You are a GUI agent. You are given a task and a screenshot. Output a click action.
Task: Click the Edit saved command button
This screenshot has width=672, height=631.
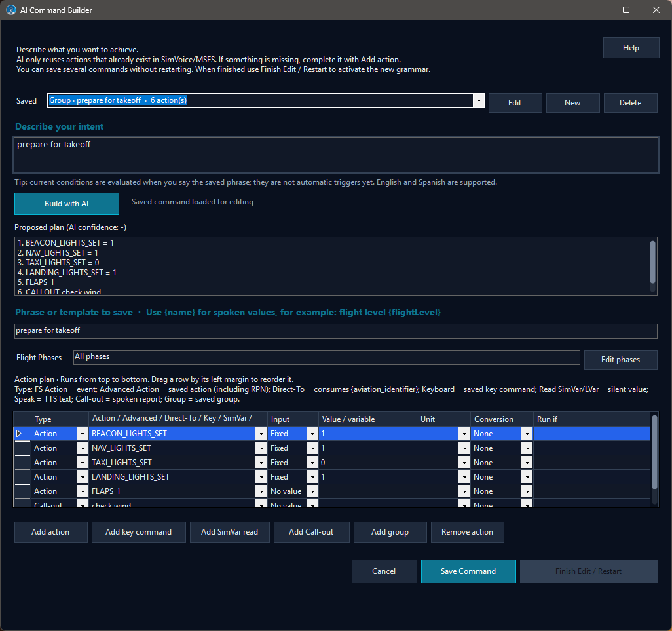515,103
